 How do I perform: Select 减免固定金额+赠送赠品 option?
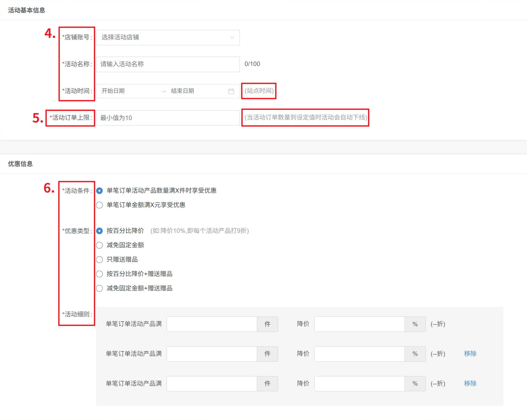100,289
